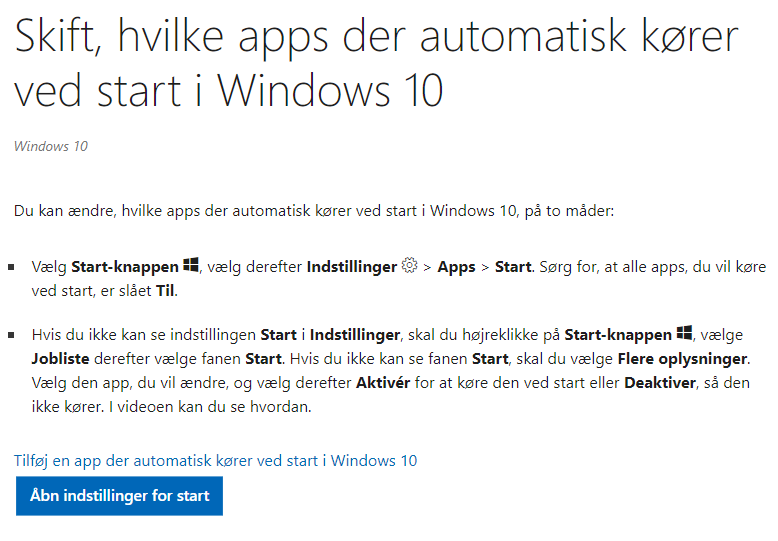Click the Windows logo icon after first Start-knappen
Image resolution: width=778 pixels, height=541 pixels.
191,265
